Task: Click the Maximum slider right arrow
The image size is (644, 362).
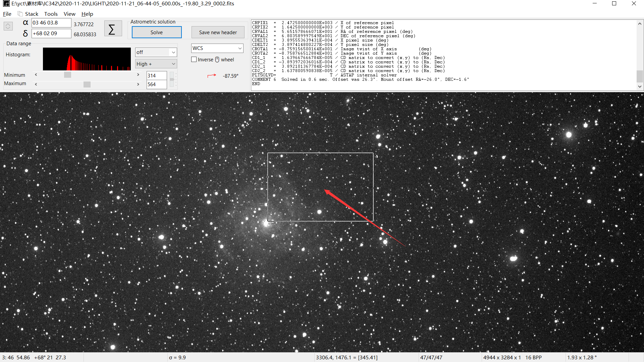Action: click(138, 84)
